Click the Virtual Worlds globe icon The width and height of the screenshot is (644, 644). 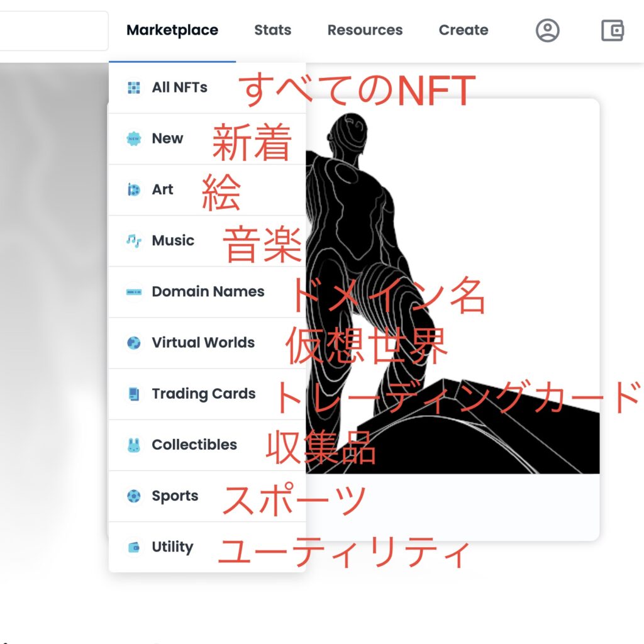[134, 343]
